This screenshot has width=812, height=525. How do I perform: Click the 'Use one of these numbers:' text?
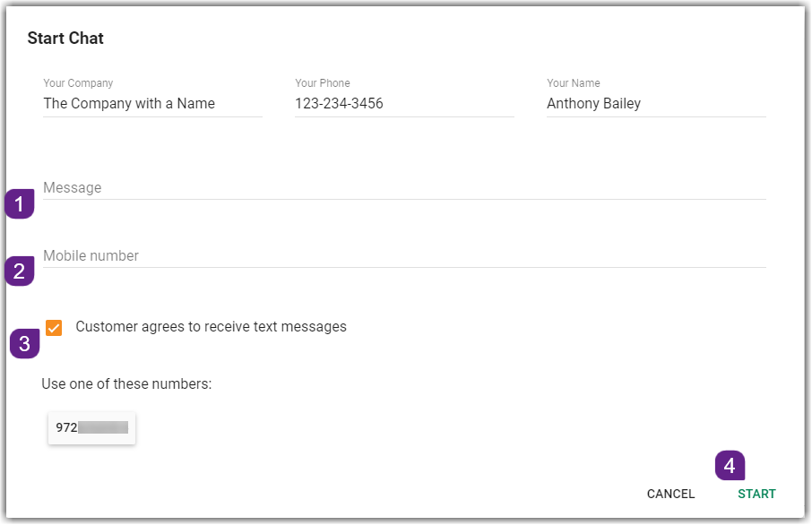point(126,384)
